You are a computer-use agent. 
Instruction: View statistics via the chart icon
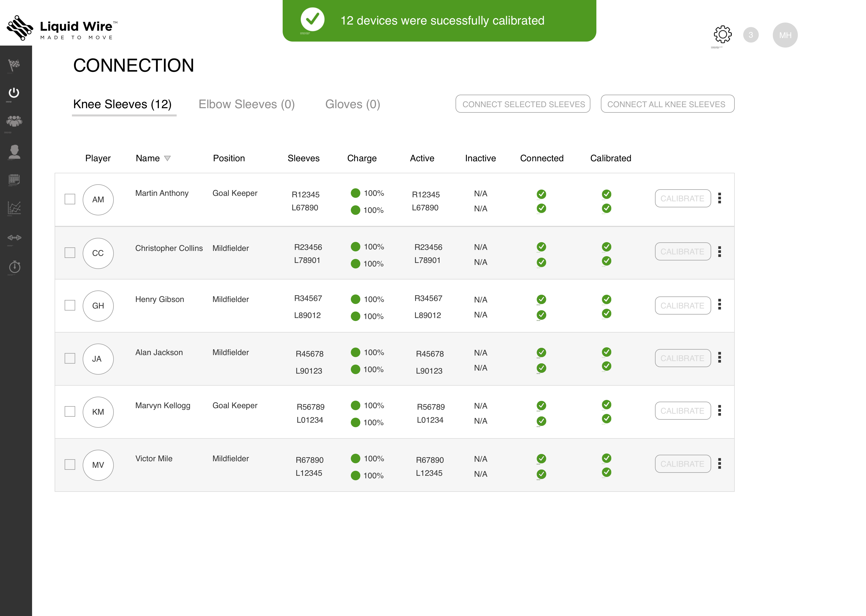coord(15,208)
